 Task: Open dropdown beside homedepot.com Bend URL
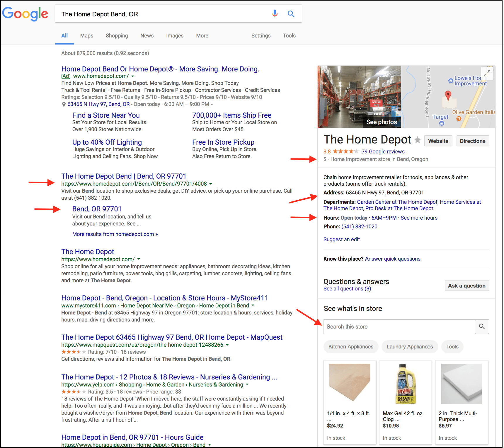tap(211, 184)
